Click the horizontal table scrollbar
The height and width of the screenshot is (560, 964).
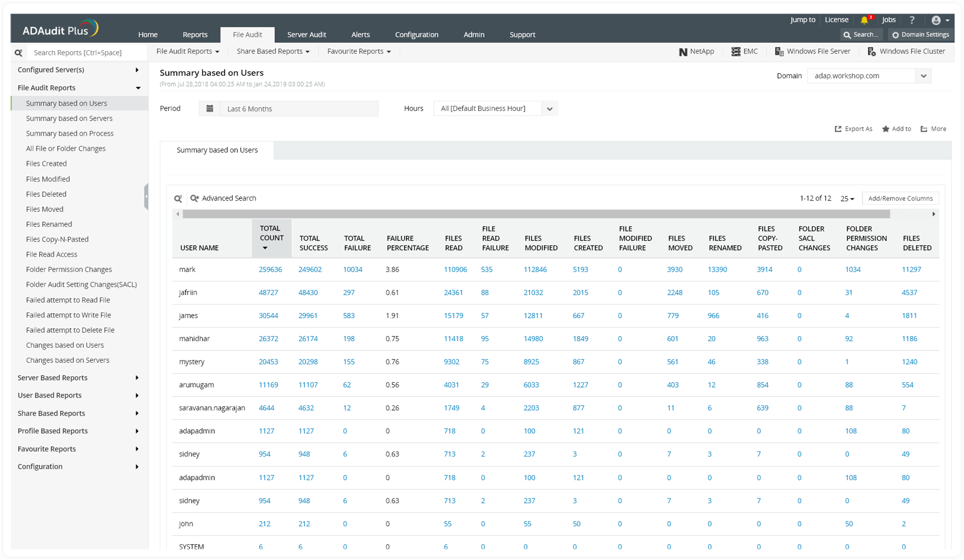tap(536, 214)
